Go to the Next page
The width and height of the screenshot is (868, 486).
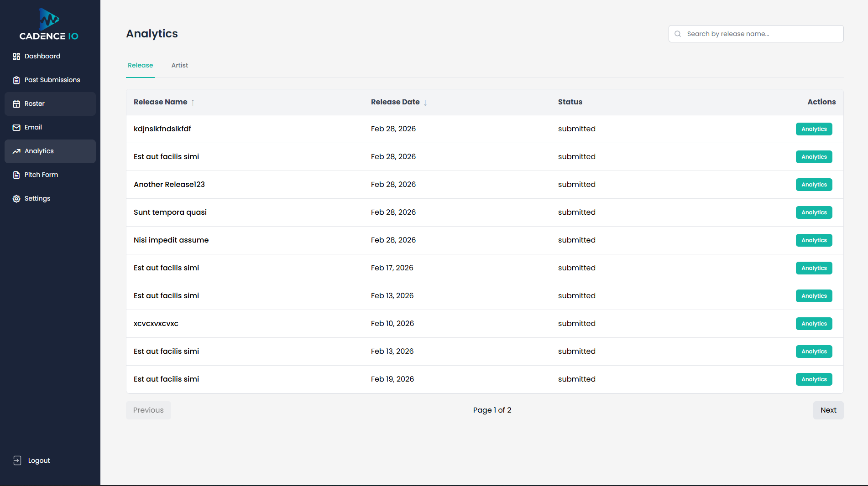coord(828,410)
